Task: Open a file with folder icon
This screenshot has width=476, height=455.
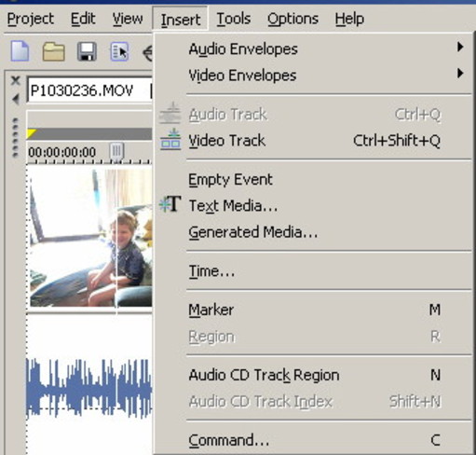Action: [x=54, y=51]
